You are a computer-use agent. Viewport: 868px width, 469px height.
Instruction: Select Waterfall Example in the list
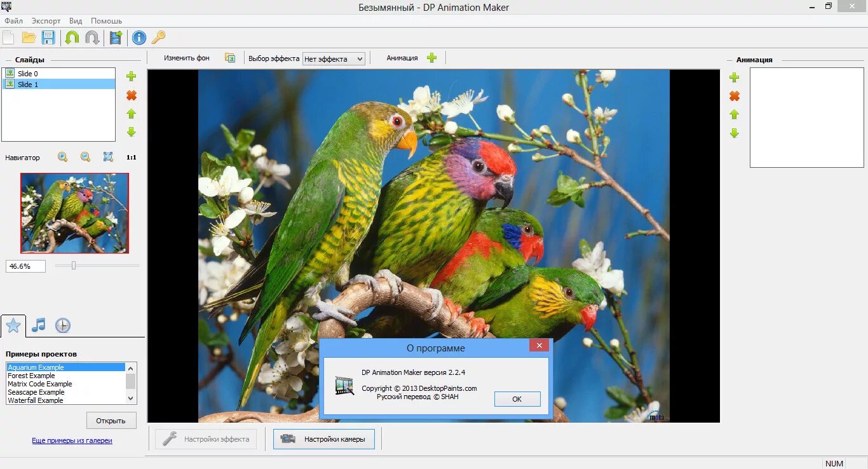coord(66,400)
